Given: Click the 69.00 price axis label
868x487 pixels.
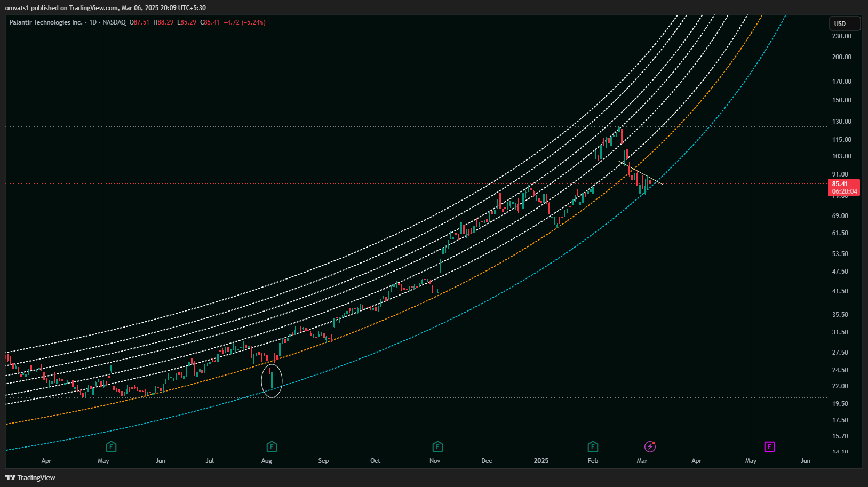Looking at the screenshot, I should pos(840,216).
